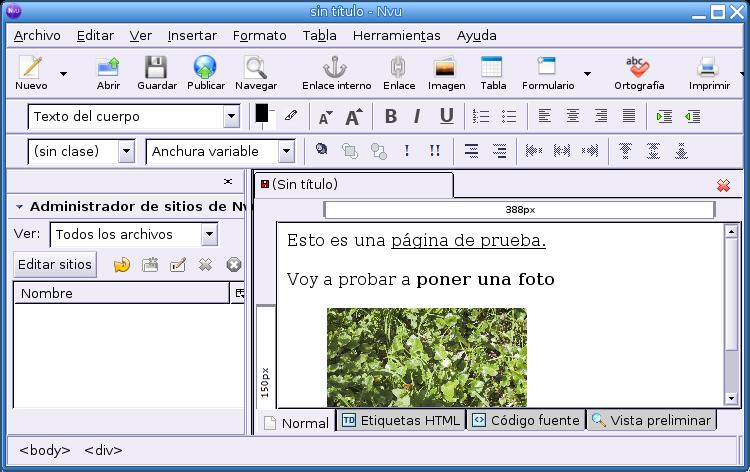750x472 pixels.
Task: Click the definition description list icon
Action: (499, 151)
